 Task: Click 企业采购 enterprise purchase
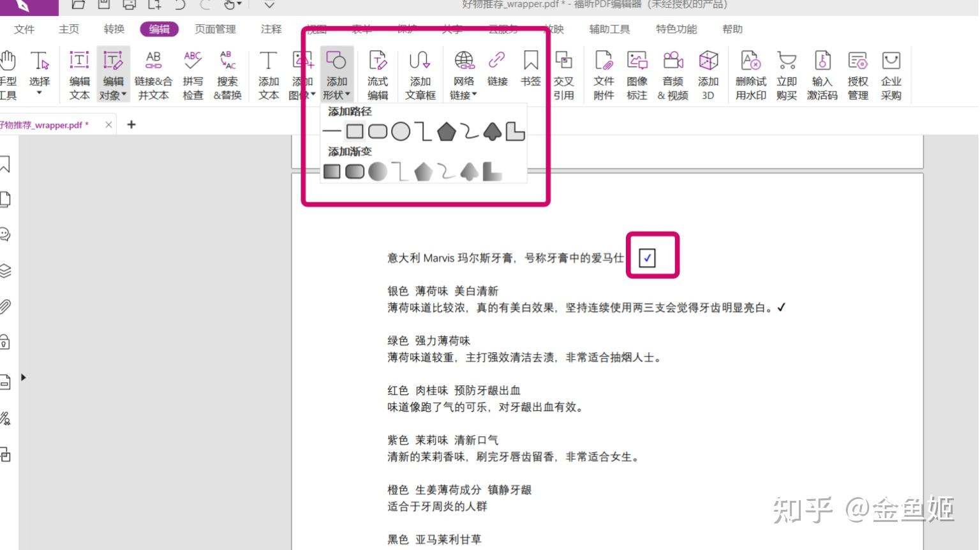891,75
